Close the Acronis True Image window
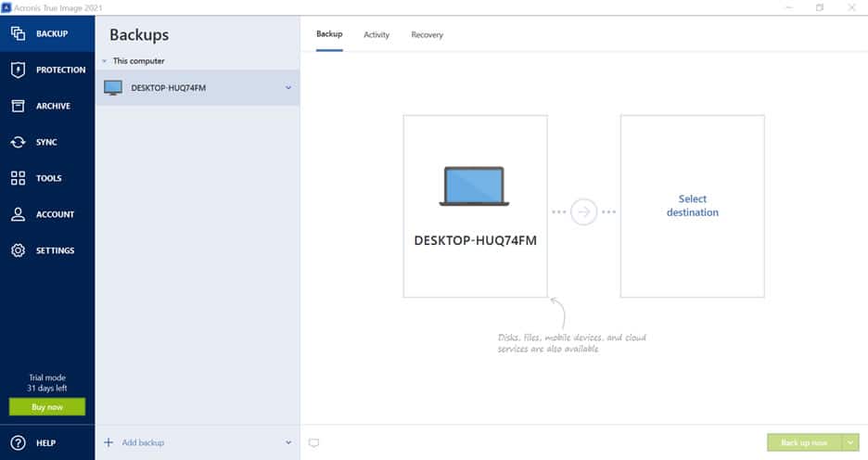 [851, 7]
